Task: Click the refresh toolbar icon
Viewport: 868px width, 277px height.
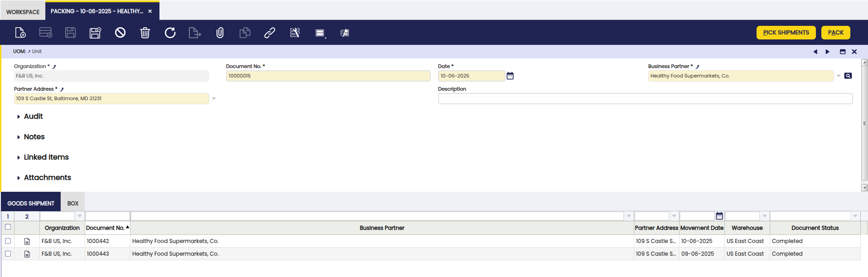Action: point(170,33)
